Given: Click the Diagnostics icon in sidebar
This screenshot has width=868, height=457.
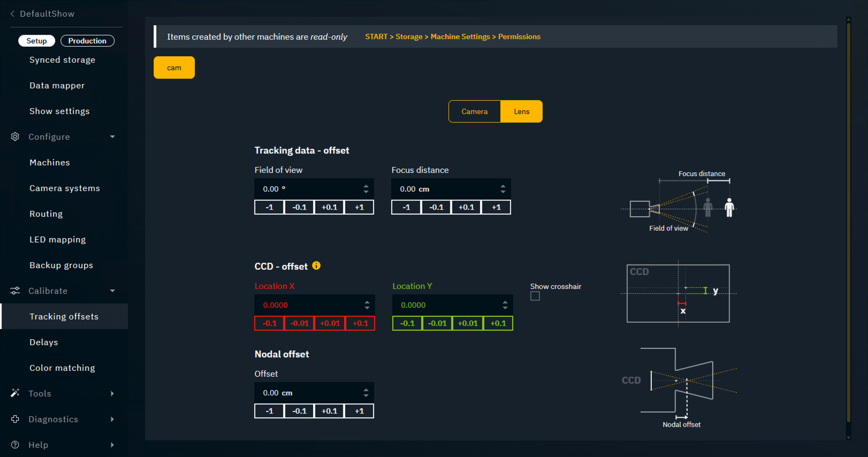Looking at the screenshot, I should tap(15, 419).
